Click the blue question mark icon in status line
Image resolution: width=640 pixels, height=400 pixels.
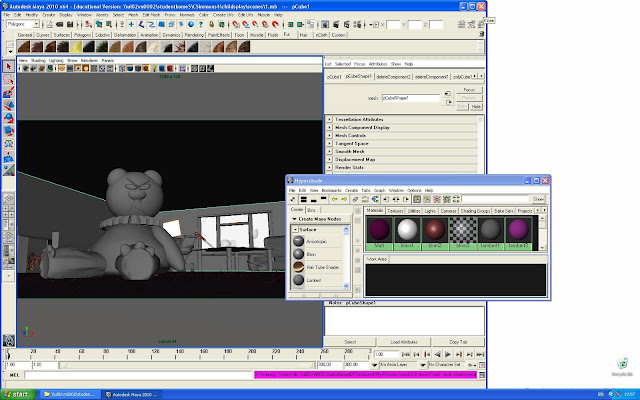coord(200,24)
